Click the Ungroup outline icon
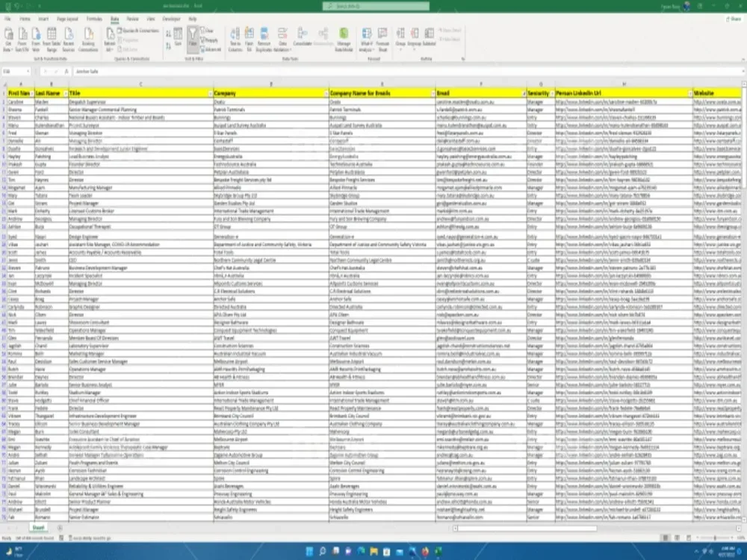747x560 pixels. pyautogui.click(x=415, y=38)
